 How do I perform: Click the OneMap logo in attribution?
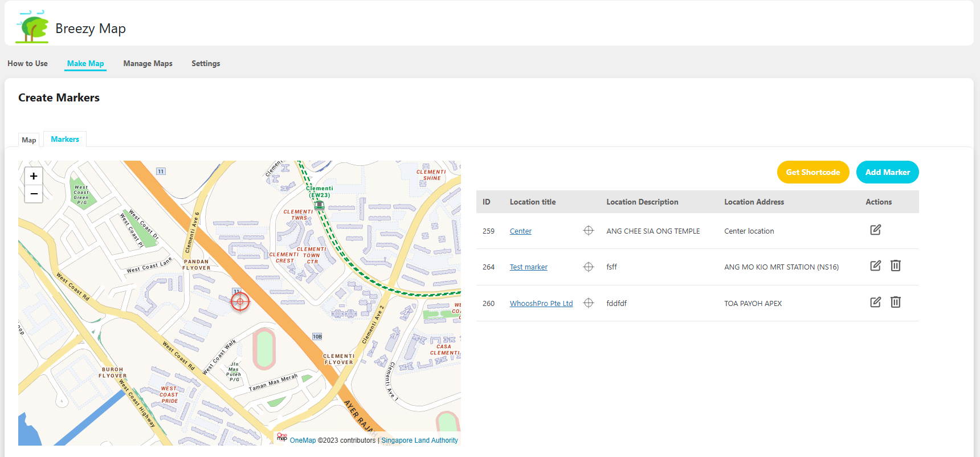pos(281,437)
